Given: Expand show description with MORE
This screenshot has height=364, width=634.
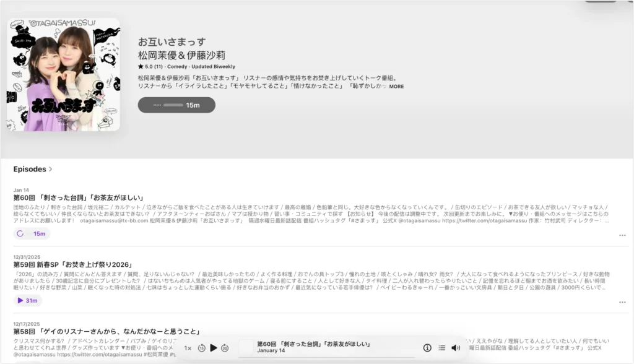Looking at the screenshot, I should [x=396, y=86].
